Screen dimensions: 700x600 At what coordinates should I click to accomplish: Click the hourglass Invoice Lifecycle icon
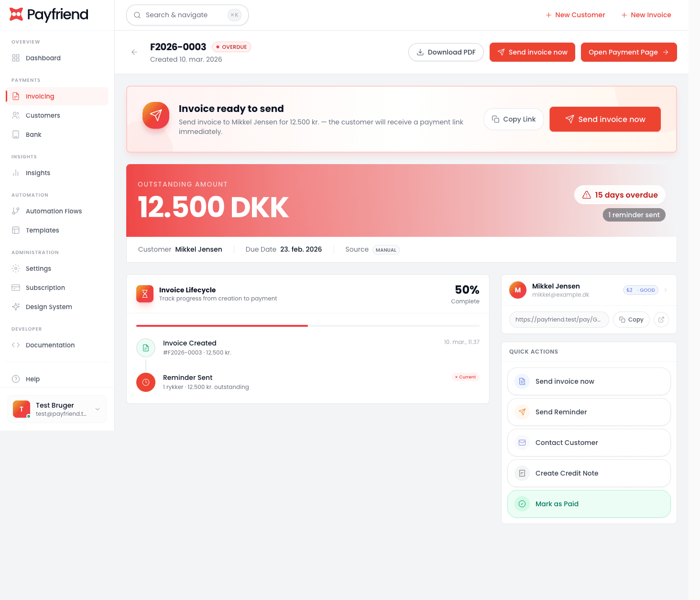145,294
